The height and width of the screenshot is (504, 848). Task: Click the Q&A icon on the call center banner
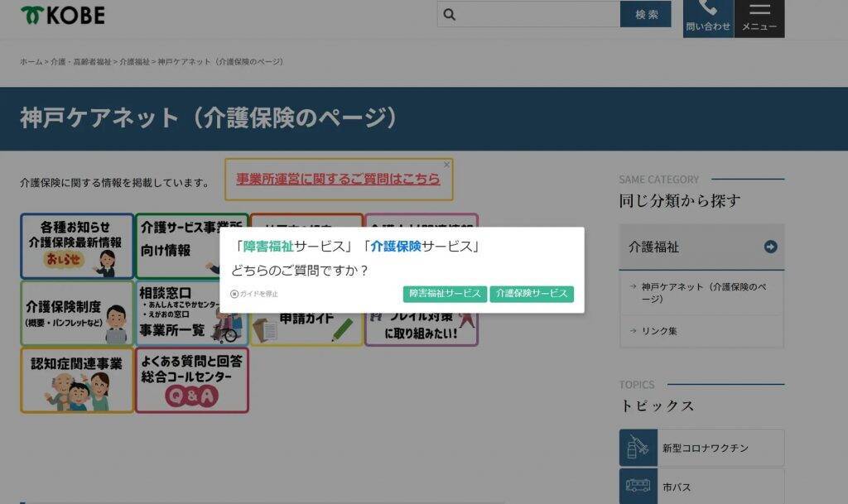click(192, 396)
